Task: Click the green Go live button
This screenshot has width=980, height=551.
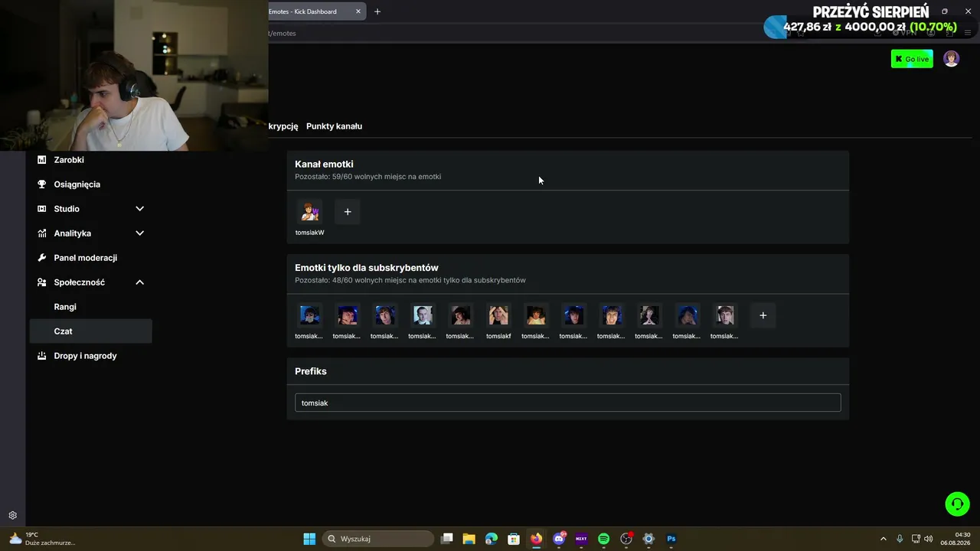Action: click(912, 59)
